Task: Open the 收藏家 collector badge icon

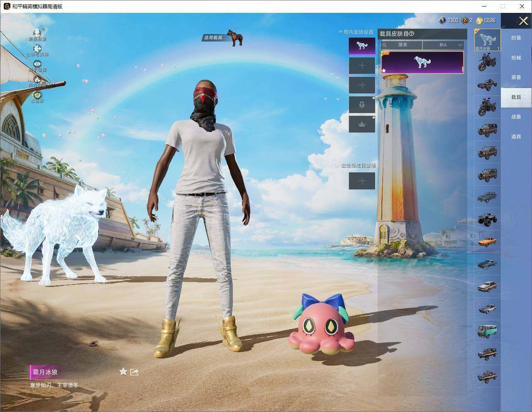Action: [x=37, y=95]
